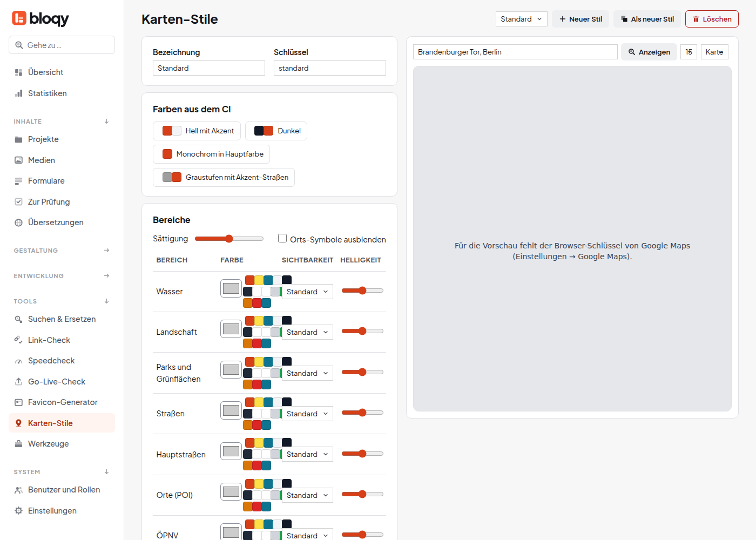This screenshot has height=540, width=756.
Task: Click the Einstellungen gear icon
Action: tap(18, 511)
